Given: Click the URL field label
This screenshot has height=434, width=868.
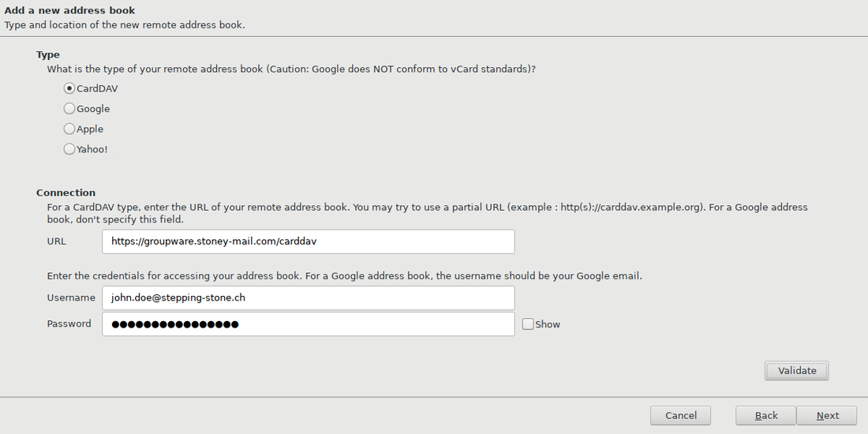Looking at the screenshot, I should 57,241.
